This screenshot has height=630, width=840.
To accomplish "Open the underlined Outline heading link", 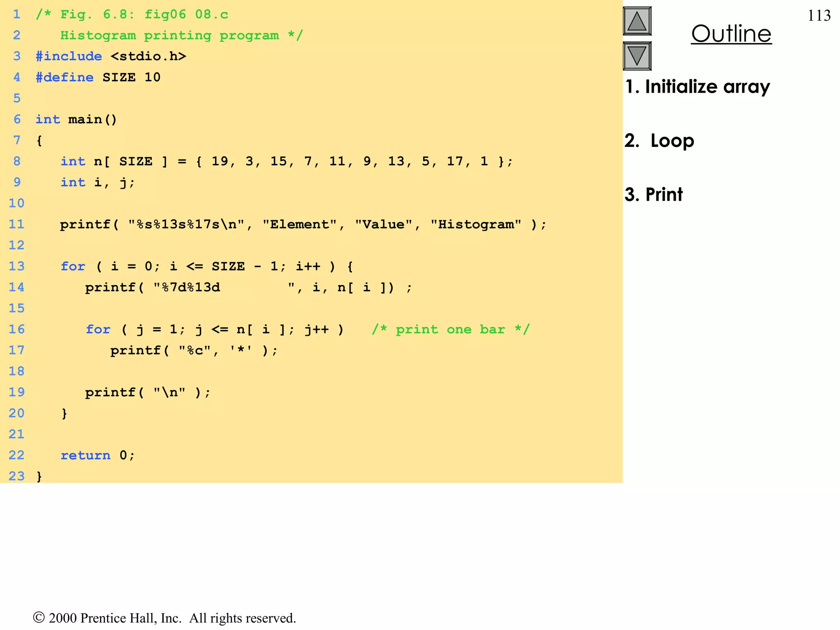I will 731,33.
